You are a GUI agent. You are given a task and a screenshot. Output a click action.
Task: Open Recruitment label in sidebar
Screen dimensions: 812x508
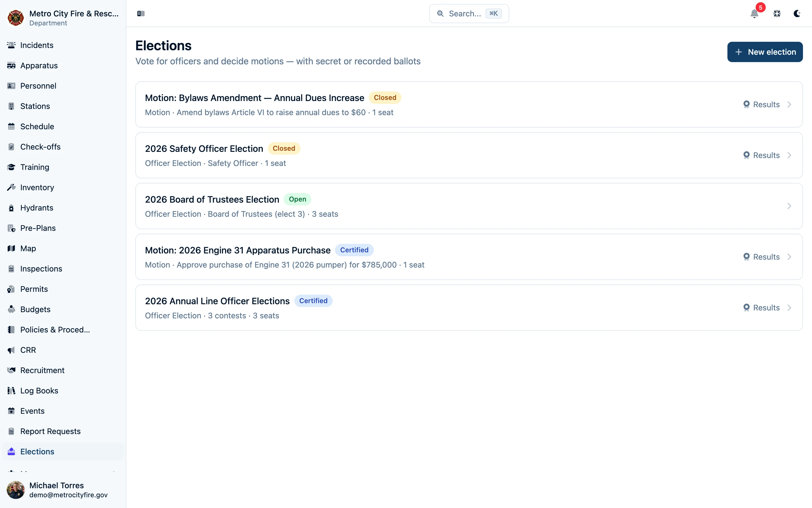pos(42,370)
